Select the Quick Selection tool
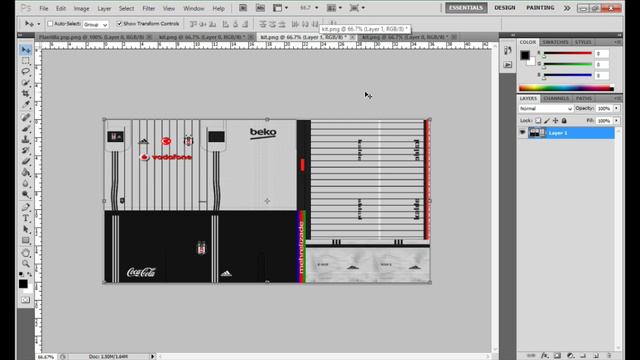Image resolution: width=640 pixels, height=360 pixels. (x=26, y=82)
